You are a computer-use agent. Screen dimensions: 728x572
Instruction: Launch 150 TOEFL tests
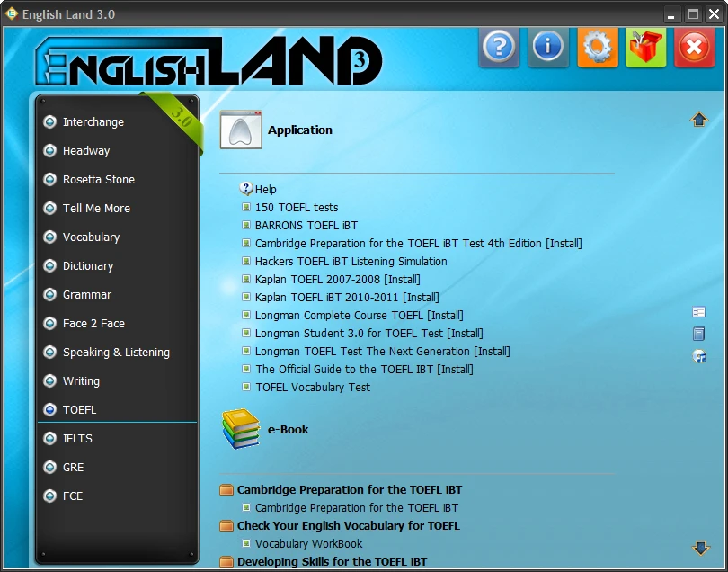pyautogui.click(x=296, y=208)
